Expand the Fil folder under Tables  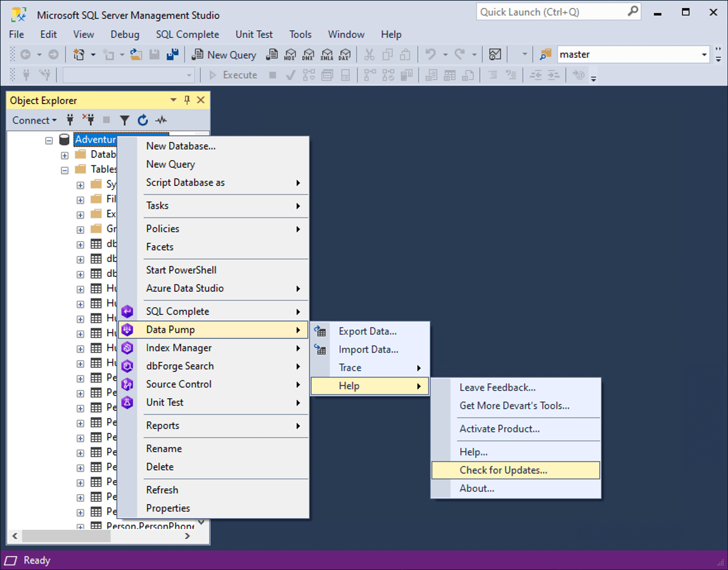(80, 200)
